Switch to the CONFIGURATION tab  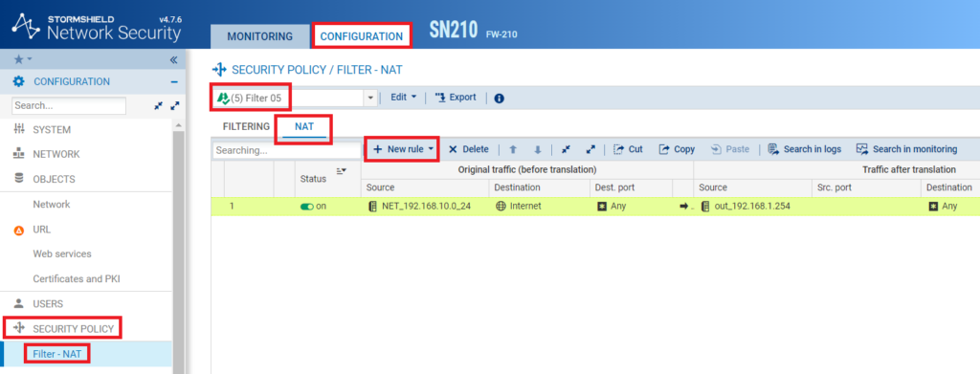(362, 36)
